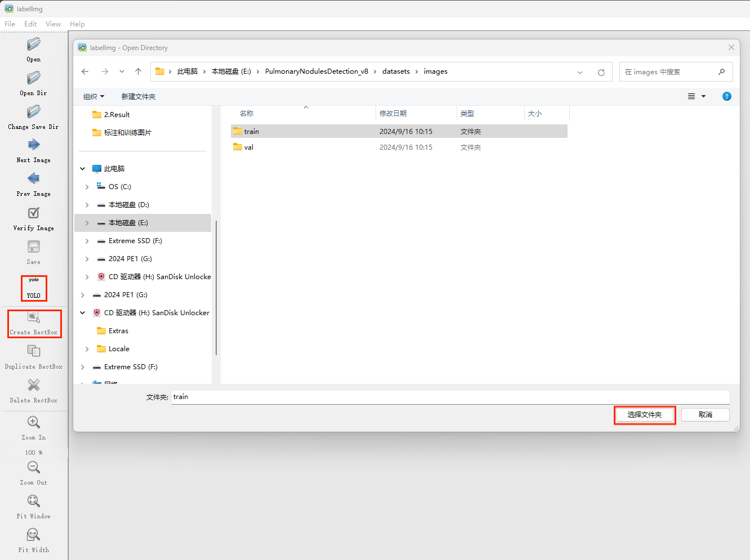Open the view options dropdown arrow
Screen dimensions: 750x560
tap(703, 96)
